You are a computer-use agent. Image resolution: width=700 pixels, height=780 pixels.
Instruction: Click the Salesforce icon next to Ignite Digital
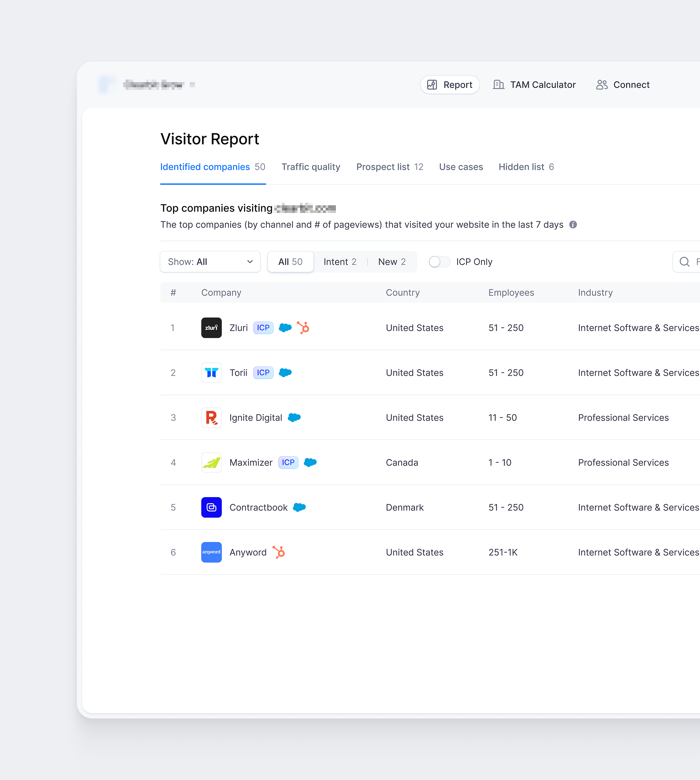(294, 418)
